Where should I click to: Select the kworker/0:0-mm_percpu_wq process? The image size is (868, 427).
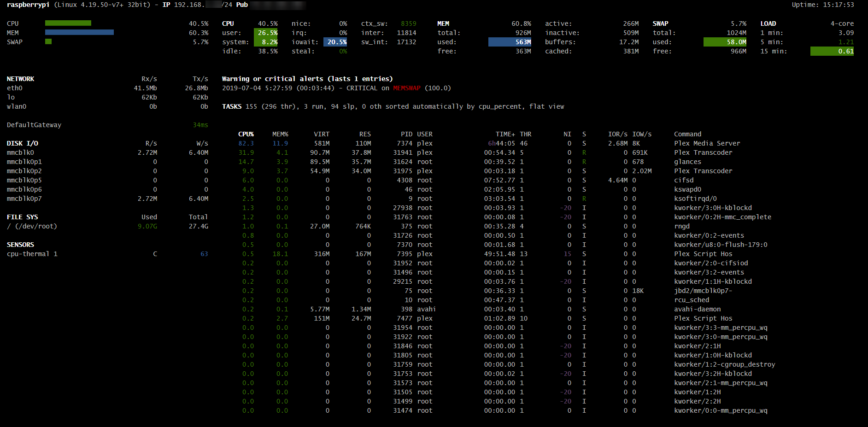pos(721,410)
